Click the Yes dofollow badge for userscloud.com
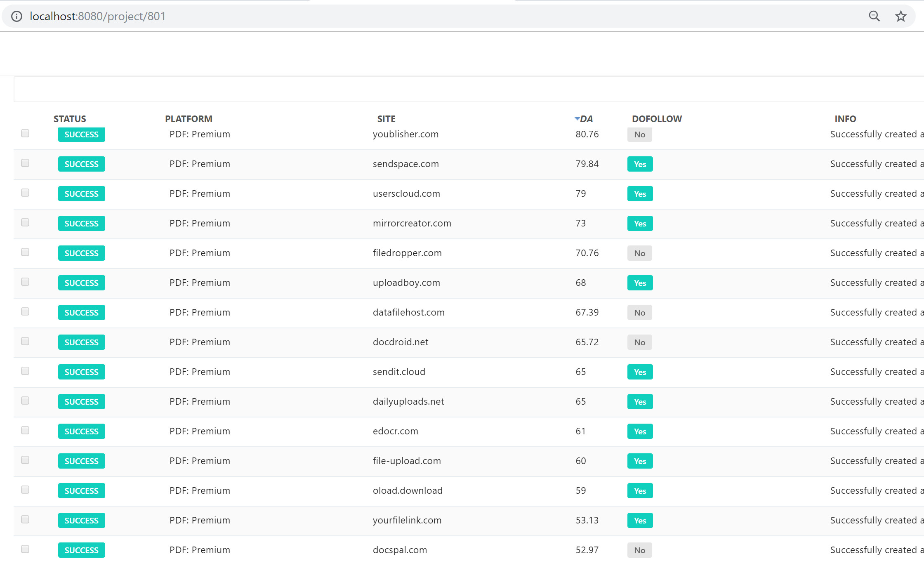 click(x=640, y=194)
